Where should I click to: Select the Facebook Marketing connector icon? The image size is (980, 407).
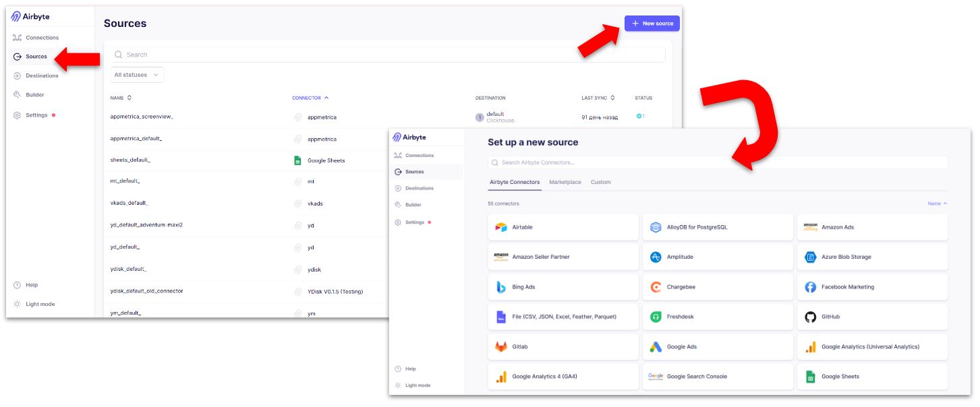tap(811, 287)
